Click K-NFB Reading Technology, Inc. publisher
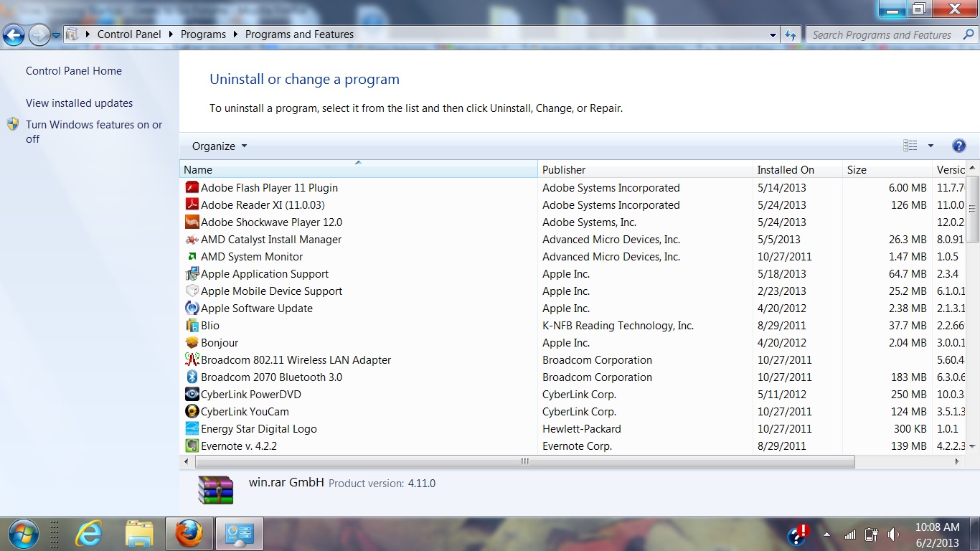 pos(618,326)
